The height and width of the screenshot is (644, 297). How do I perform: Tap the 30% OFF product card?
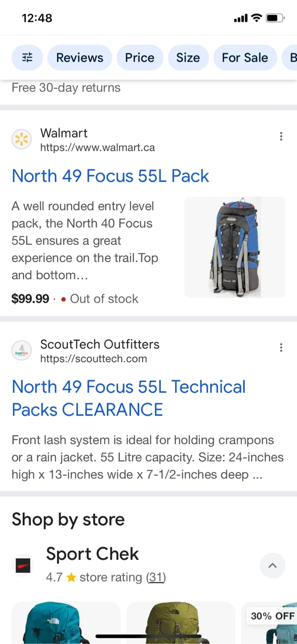coord(269,623)
